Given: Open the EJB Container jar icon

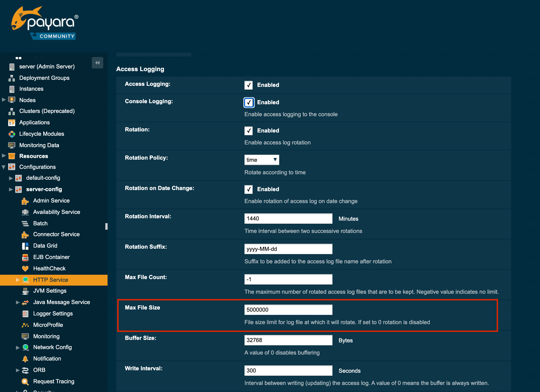Looking at the screenshot, I should [x=25, y=257].
